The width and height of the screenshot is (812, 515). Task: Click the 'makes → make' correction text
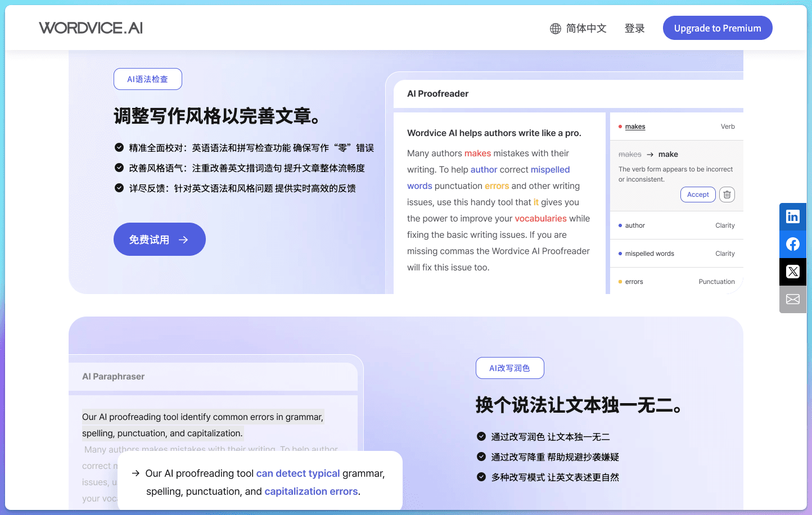coord(648,154)
